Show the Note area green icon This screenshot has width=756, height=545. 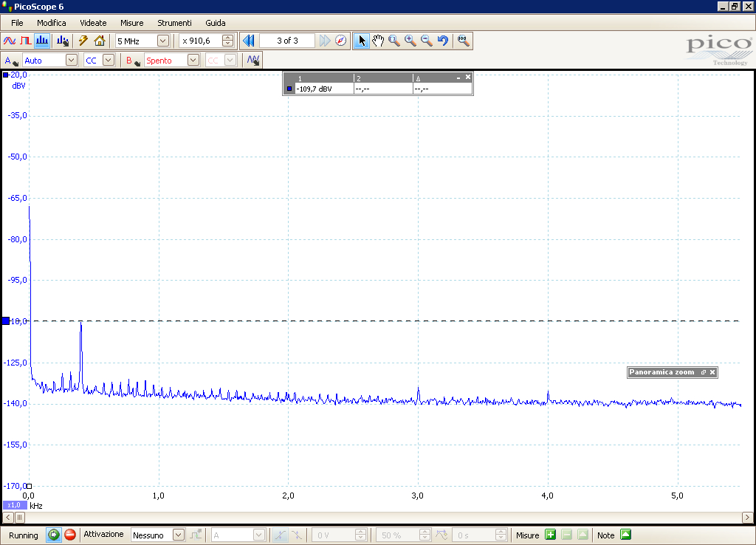tap(625, 535)
